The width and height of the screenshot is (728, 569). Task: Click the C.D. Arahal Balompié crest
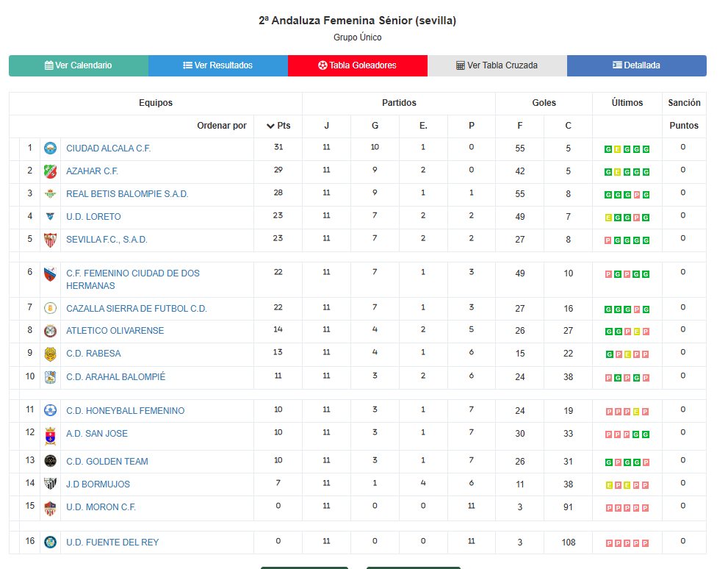pos(50,377)
